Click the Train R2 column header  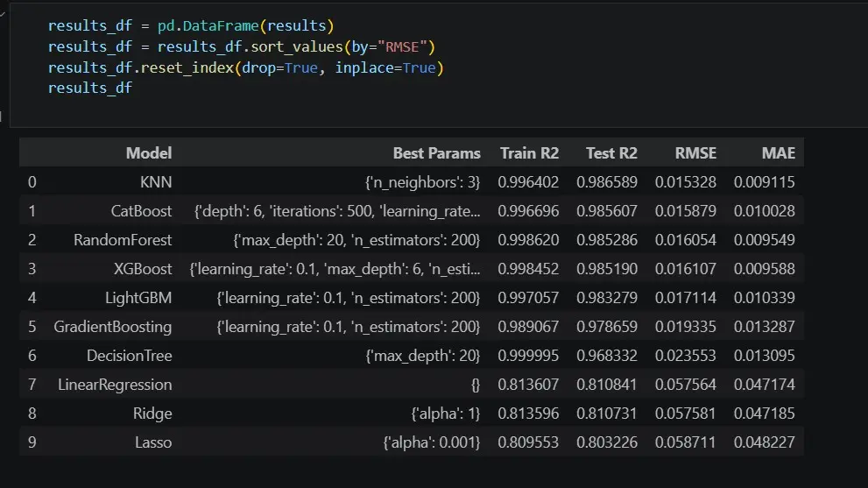pos(529,153)
